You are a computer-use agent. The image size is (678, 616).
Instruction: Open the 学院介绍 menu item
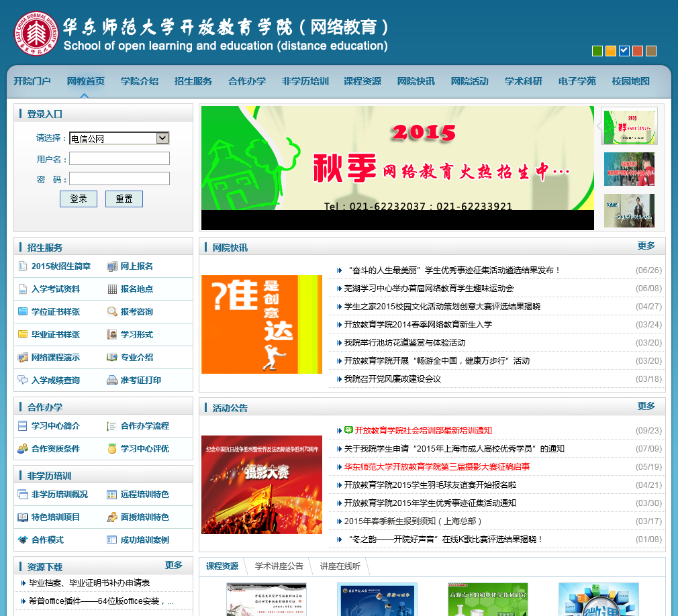click(139, 81)
